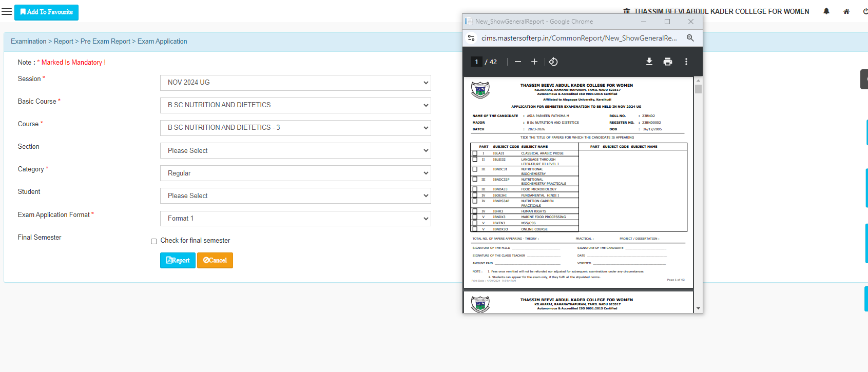Screen dimensions: 868x372
Task: Open Exam Application Format dropdown
Action: (295, 219)
